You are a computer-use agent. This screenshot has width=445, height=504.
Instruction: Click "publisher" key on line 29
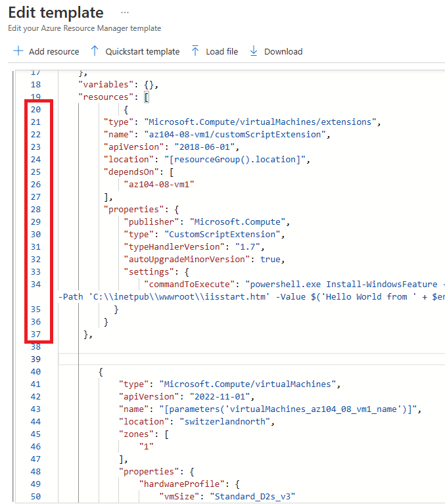[151, 222]
